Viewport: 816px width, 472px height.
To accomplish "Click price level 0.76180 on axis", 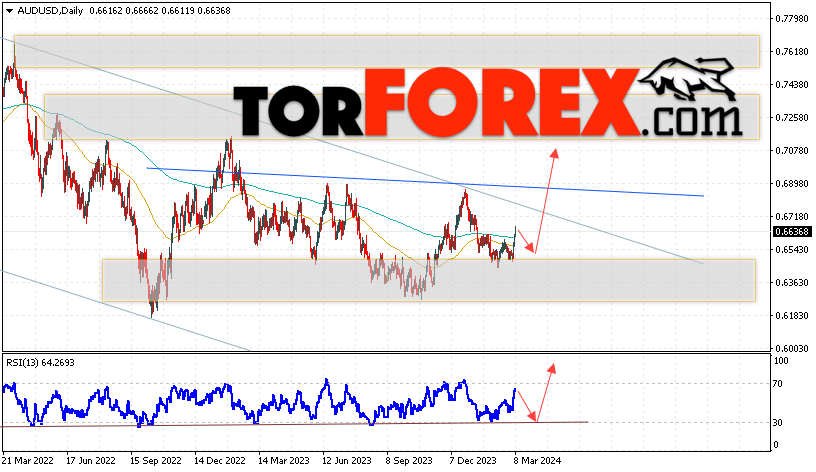I will 792,52.
